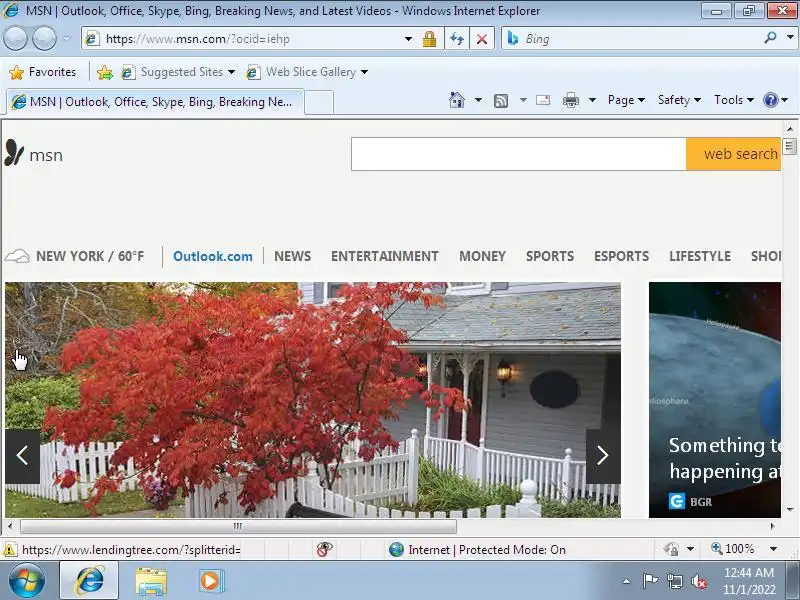This screenshot has width=800, height=600.
Task: Open Web Slice Gallery link
Action: tap(306, 72)
